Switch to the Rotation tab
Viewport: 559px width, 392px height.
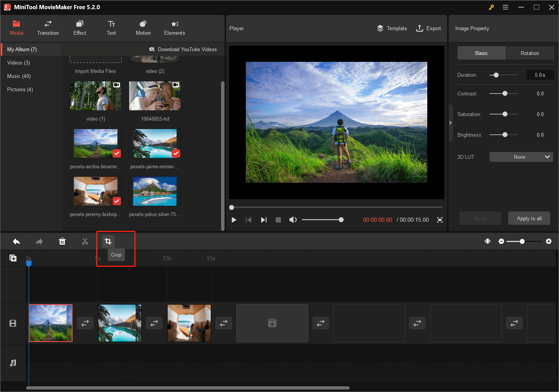[x=530, y=53]
